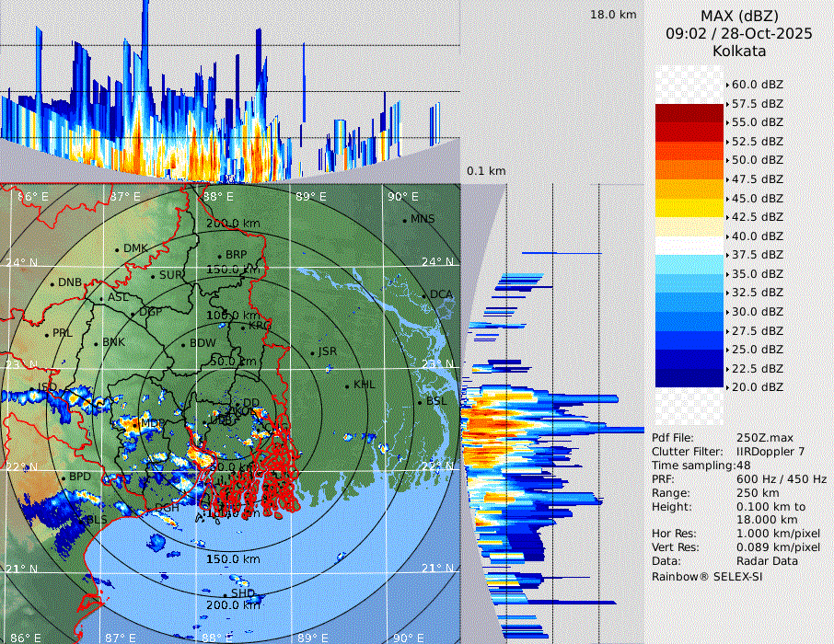Click the 100.0 km range ring label
Viewport: 834px width, 644px height.
[230, 316]
